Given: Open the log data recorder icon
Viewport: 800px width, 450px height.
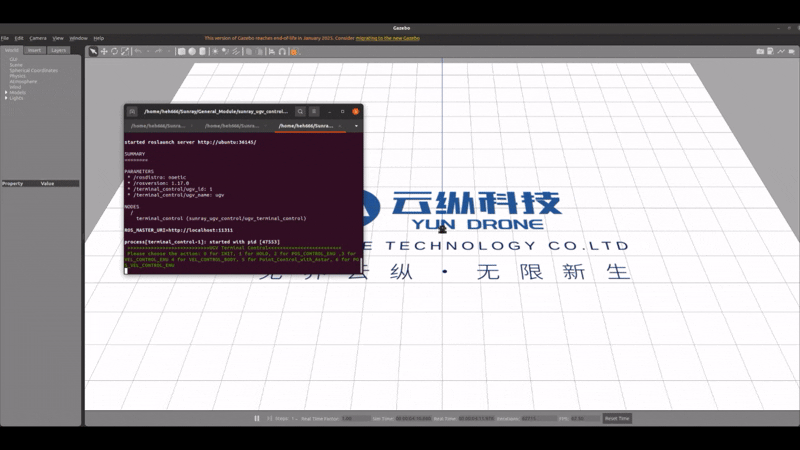Looking at the screenshot, I should (x=770, y=51).
